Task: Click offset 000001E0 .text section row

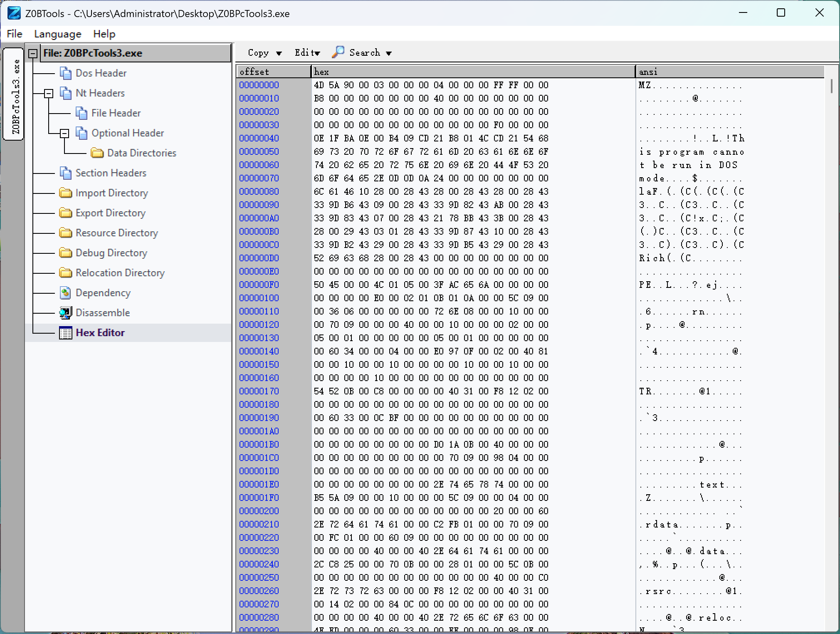Action: point(259,485)
